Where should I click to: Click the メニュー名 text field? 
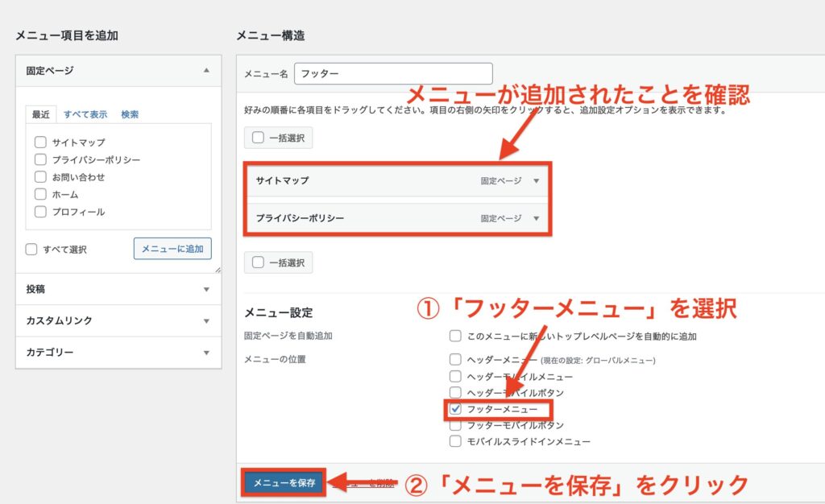(x=393, y=73)
